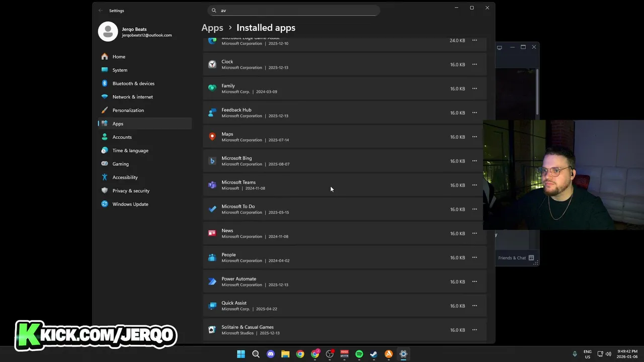Click the Clock app icon
This screenshot has height=362, width=644.
click(x=212, y=64)
